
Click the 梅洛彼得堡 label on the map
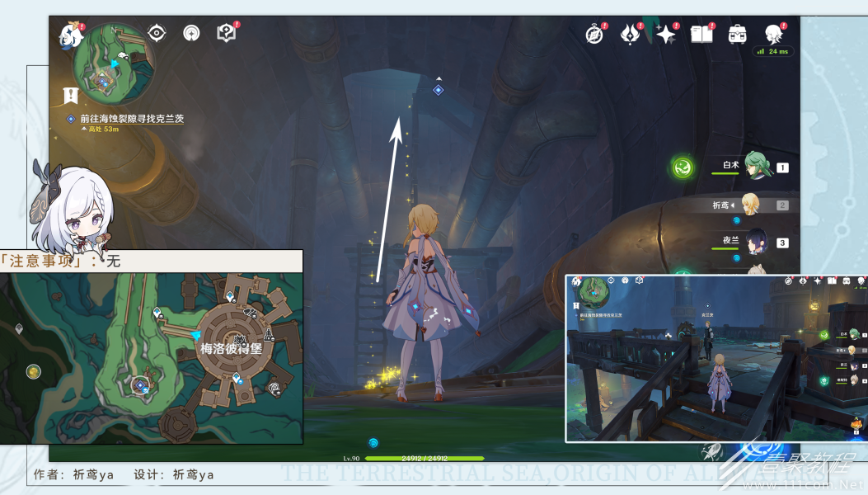[231, 349]
